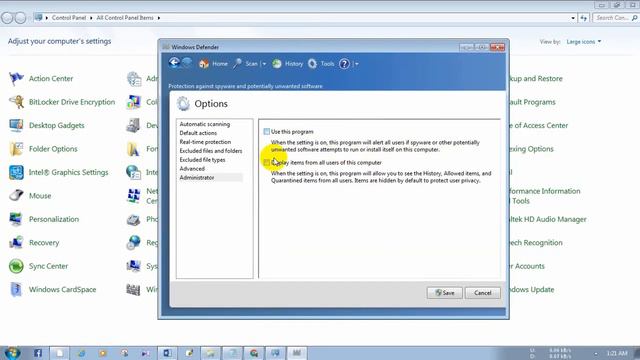Click Control Panel in the address breadcrumb
This screenshot has height=360, width=640.
(69, 18)
